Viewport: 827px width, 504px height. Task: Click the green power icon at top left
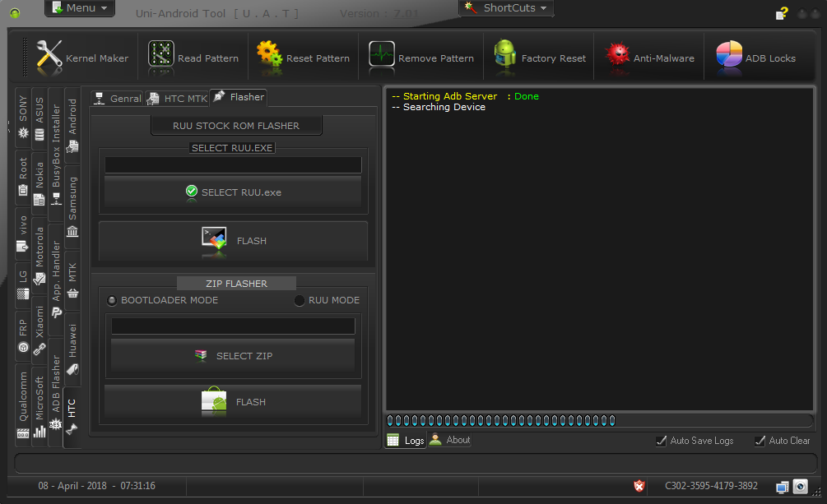[x=15, y=12]
